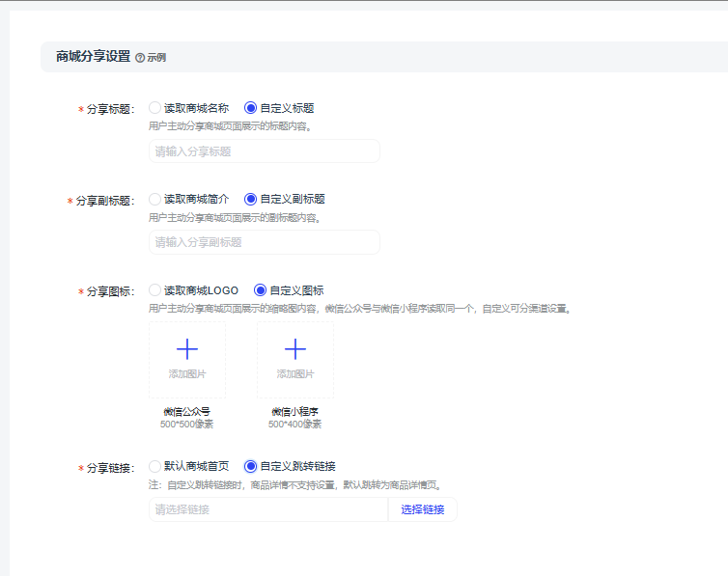
Task: Click 添加图片 text in 微信小程序 uploader
Action: [295, 374]
